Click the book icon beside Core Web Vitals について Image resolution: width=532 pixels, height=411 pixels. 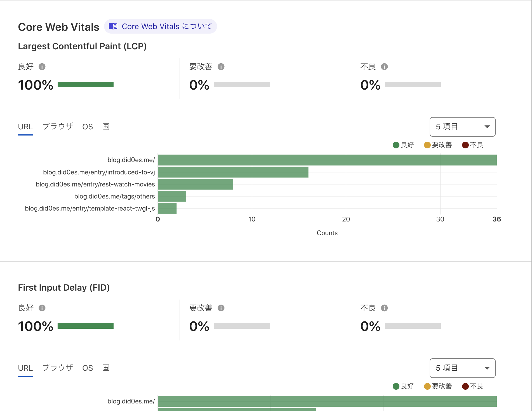click(x=113, y=26)
